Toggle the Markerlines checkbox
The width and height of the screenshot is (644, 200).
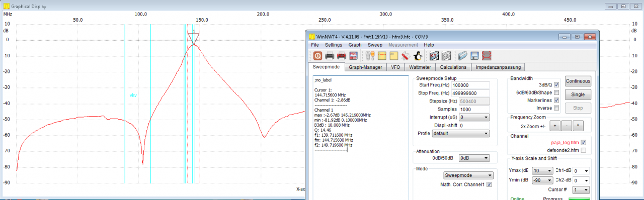tap(556, 100)
